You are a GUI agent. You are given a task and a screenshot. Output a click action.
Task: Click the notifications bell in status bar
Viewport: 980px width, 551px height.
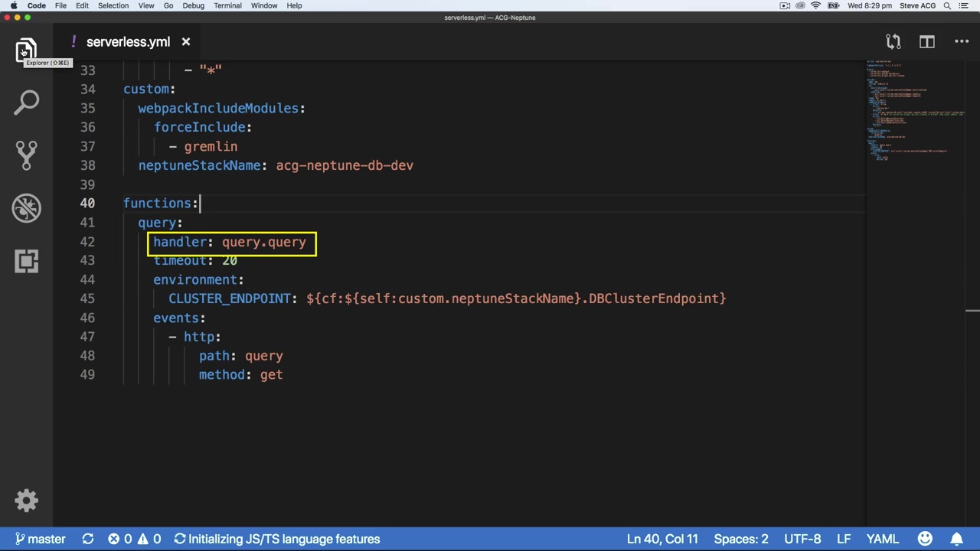(x=956, y=539)
